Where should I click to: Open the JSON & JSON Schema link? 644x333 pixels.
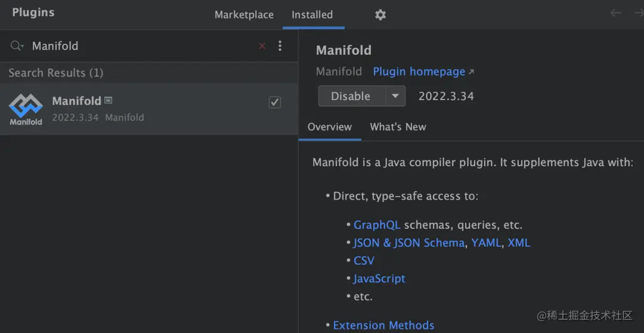click(x=408, y=243)
